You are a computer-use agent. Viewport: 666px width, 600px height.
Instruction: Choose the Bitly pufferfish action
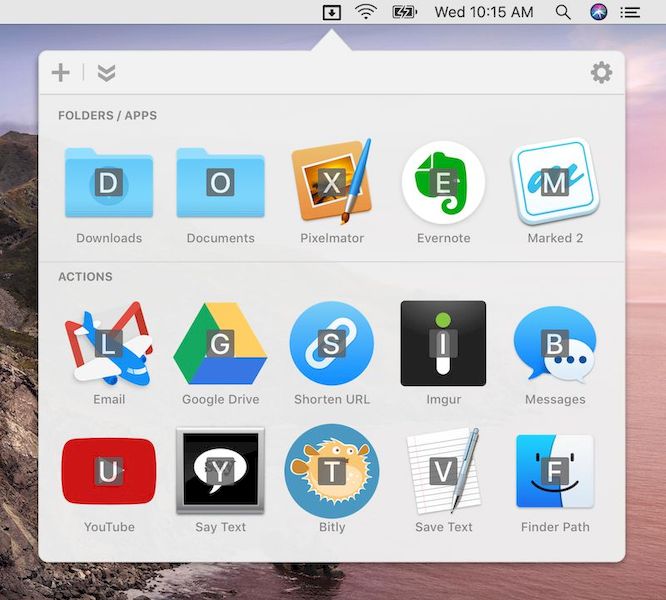(x=332, y=471)
